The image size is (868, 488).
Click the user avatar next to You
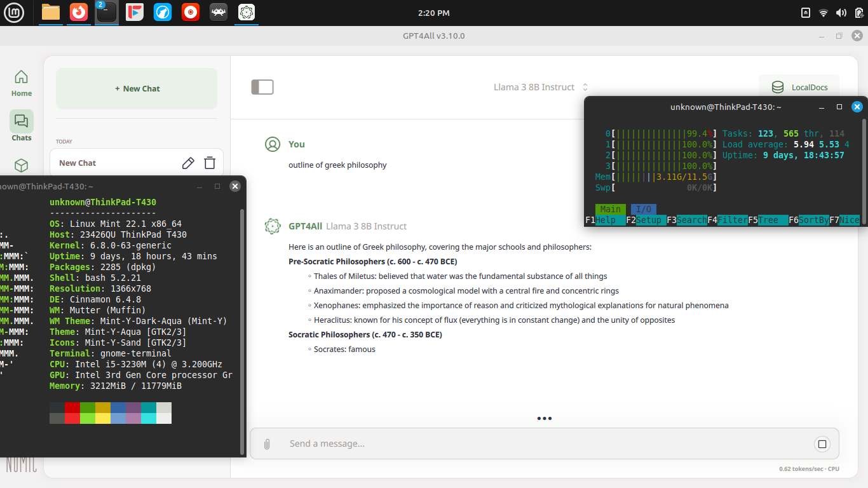273,144
